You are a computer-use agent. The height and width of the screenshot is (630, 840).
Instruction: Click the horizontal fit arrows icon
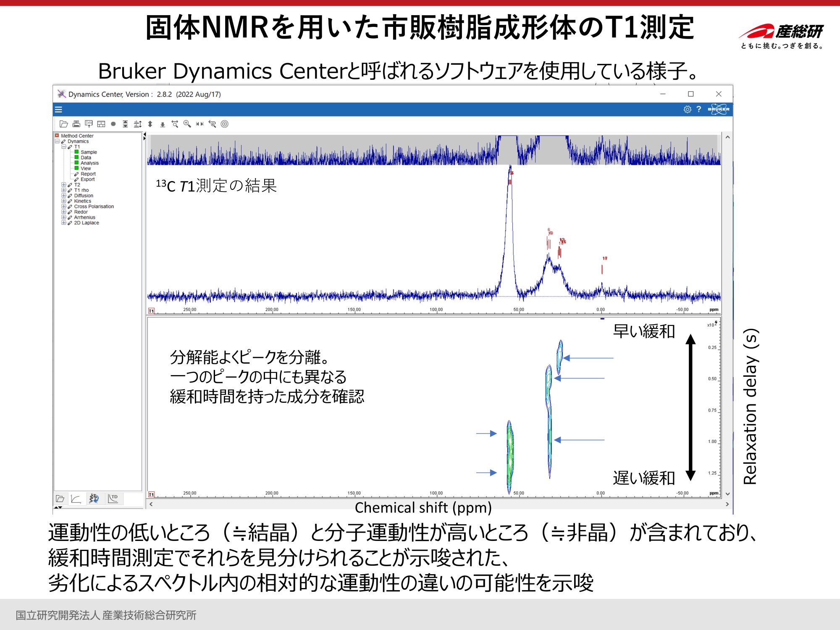coord(200,124)
